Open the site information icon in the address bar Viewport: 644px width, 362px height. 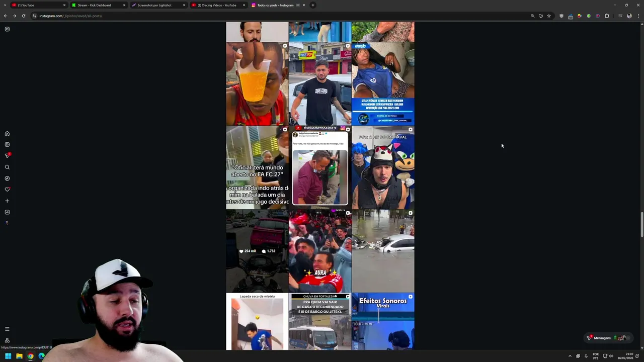[34, 16]
